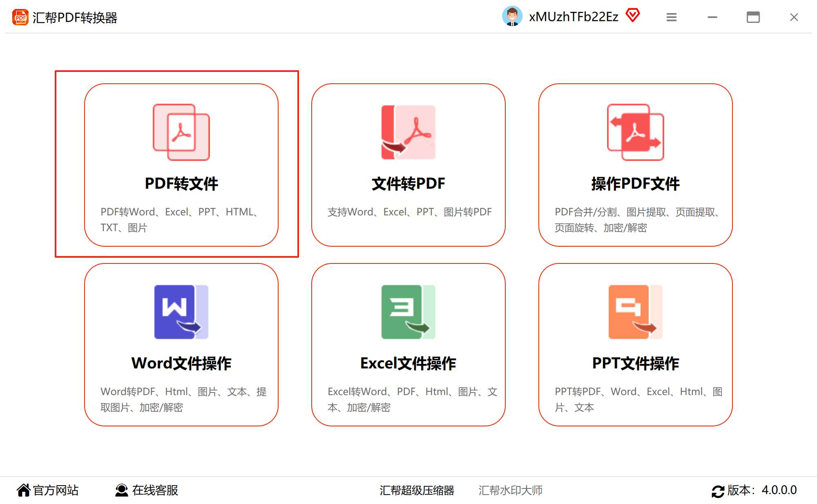Click the red VIP diamond badge
817x504 pixels.
click(x=632, y=16)
